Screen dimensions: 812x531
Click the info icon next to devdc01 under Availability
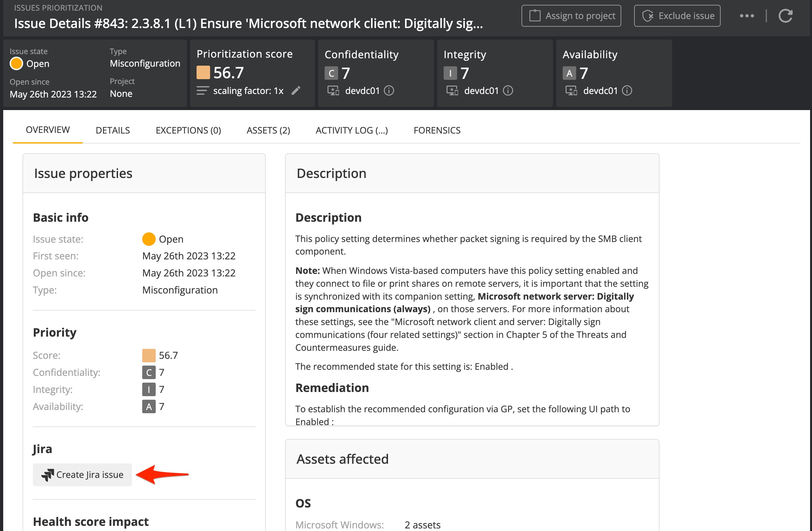pos(627,91)
